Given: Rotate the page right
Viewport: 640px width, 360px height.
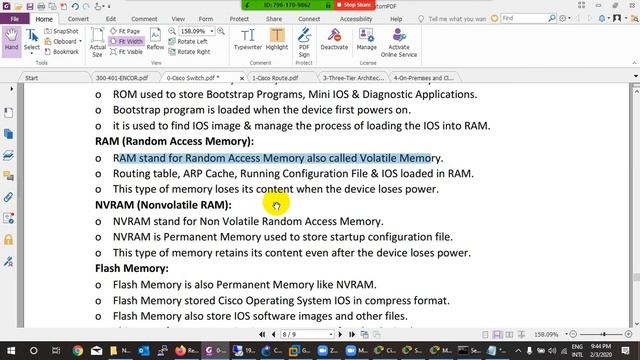Looking at the screenshot, I should [x=190, y=52].
